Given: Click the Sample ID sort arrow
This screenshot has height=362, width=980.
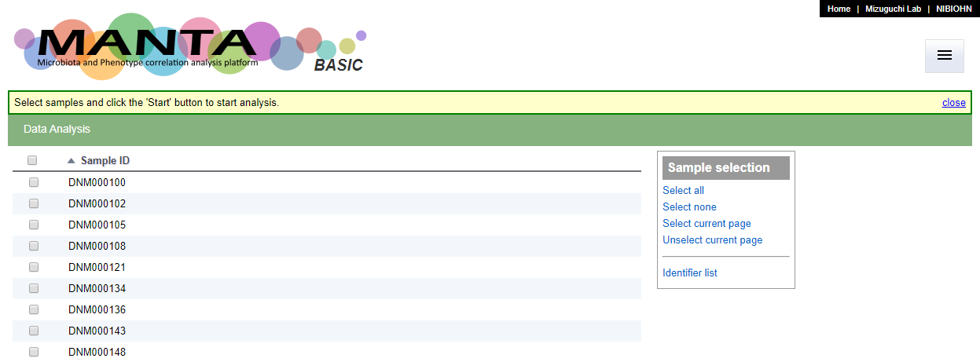Looking at the screenshot, I should (x=72, y=161).
